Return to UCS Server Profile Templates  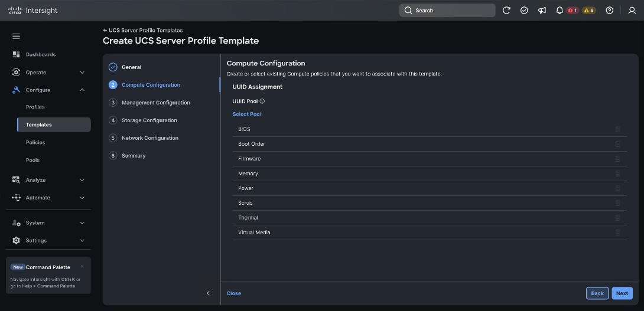click(x=143, y=30)
